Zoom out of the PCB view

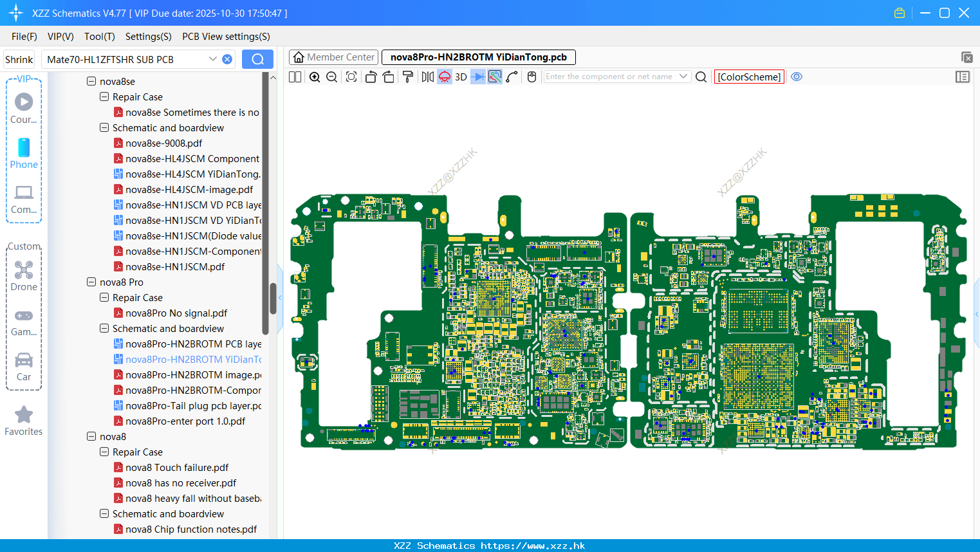[x=331, y=77]
